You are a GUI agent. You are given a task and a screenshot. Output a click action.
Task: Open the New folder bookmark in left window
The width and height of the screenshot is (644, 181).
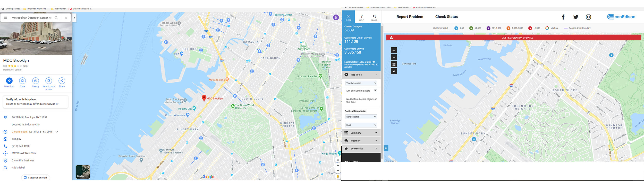(58, 9)
